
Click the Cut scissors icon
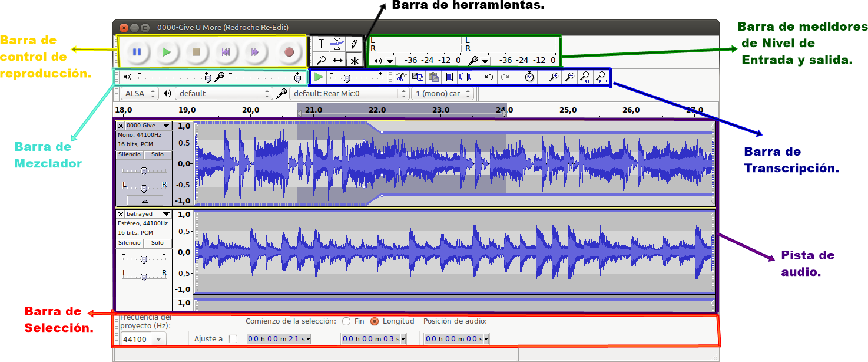(x=402, y=77)
